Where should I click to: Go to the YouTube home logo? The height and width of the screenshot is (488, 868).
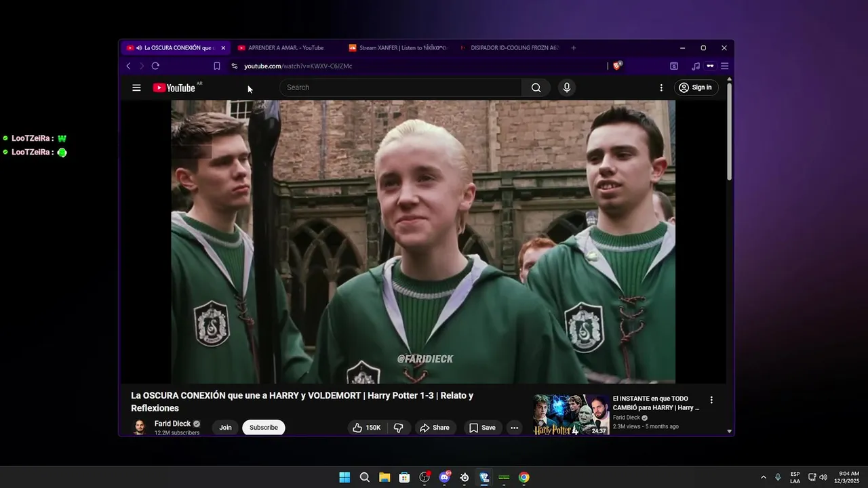pos(174,87)
